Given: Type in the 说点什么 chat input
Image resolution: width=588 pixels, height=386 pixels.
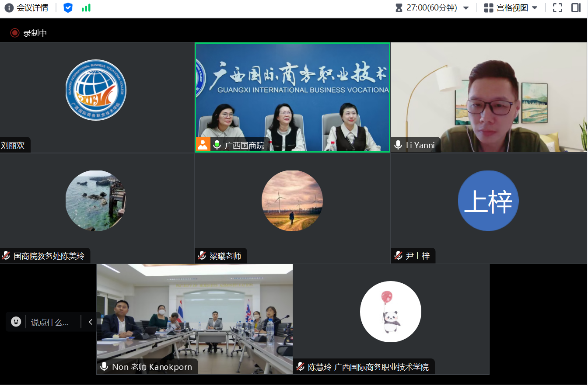Looking at the screenshot, I should (50, 323).
